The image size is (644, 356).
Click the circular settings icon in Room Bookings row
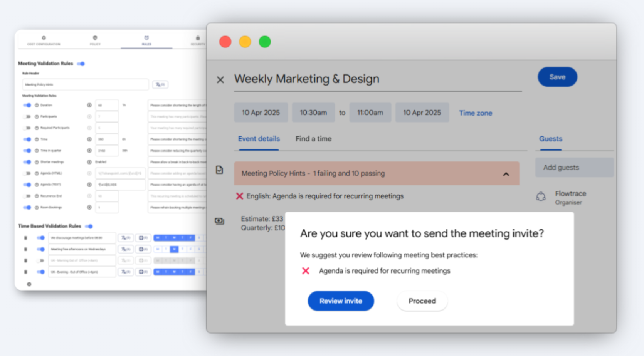click(x=89, y=207)
